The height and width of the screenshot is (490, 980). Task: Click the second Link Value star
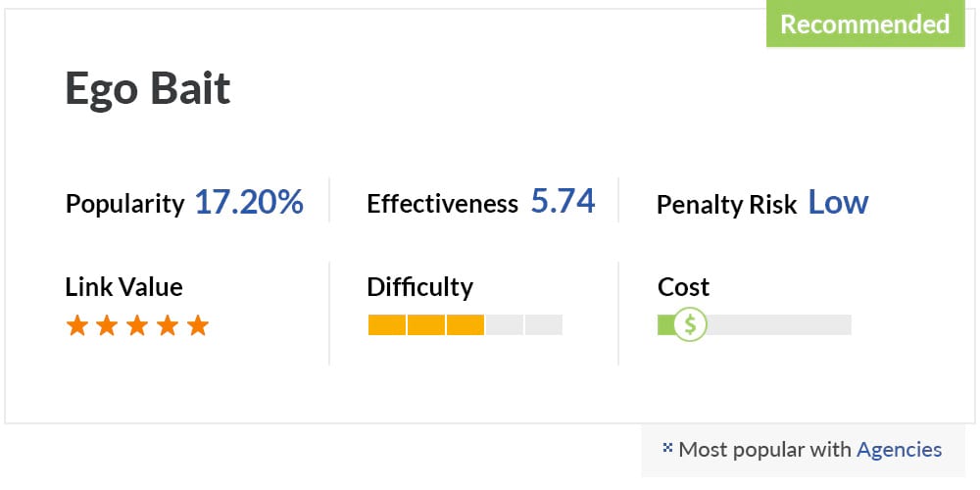click(108, 325)
